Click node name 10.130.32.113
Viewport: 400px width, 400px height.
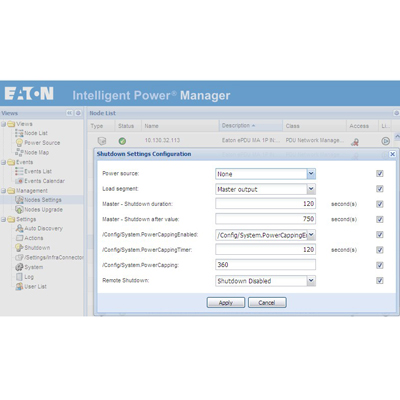(162, 140)
